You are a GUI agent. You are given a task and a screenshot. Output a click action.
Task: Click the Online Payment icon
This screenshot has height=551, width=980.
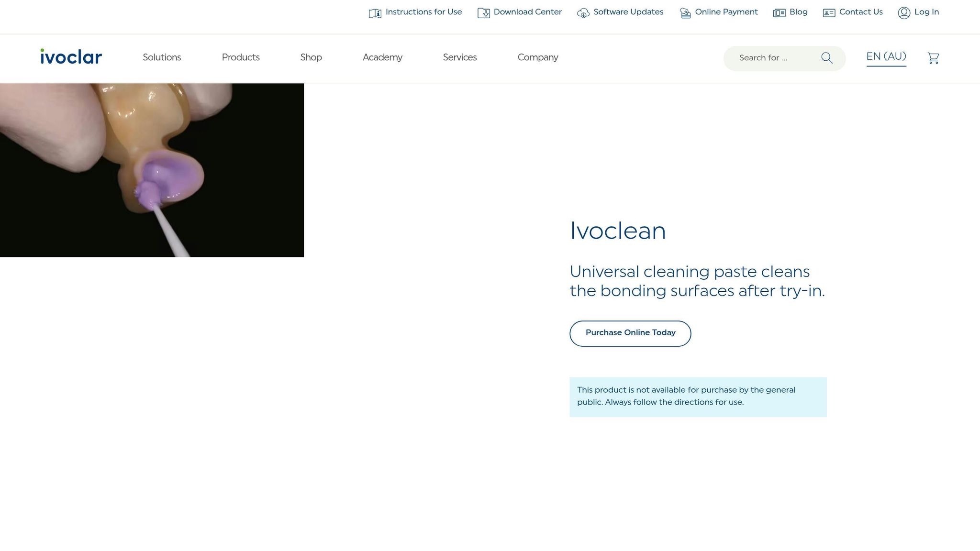(685, 13)
